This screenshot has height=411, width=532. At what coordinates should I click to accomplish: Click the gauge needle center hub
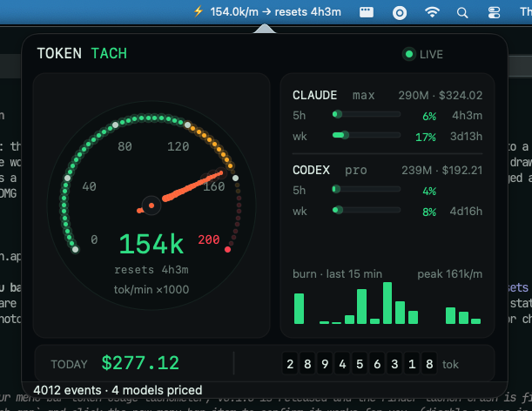pyautogui.click(x=152, y=205)
